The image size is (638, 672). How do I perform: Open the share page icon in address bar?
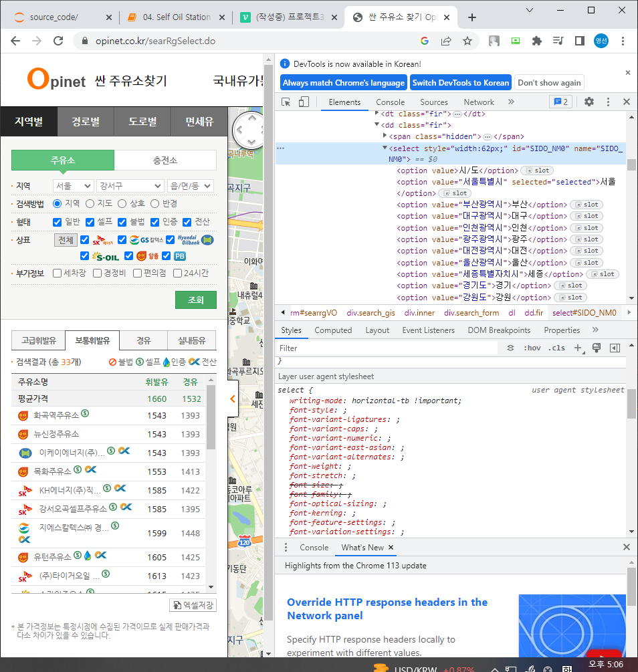pos(446,41)
